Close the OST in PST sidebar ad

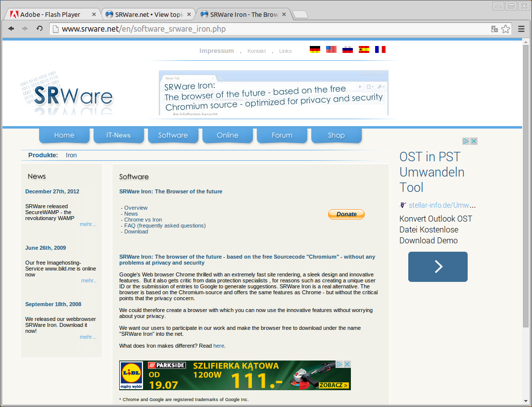[474, 141]
